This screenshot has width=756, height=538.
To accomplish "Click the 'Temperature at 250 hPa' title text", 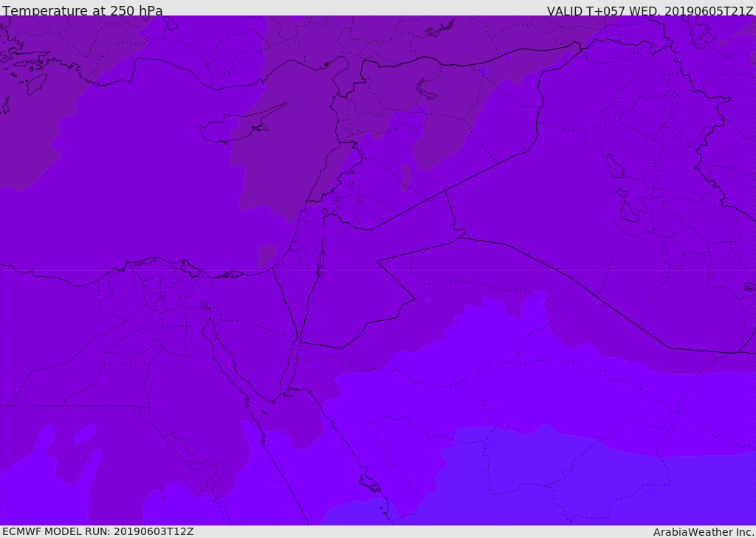I will point(83,10).
